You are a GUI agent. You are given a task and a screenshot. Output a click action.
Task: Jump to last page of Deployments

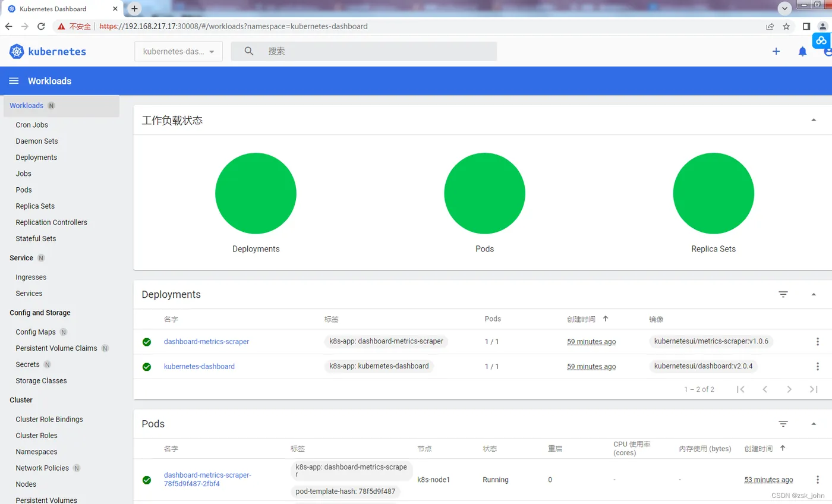click(814, 389)
